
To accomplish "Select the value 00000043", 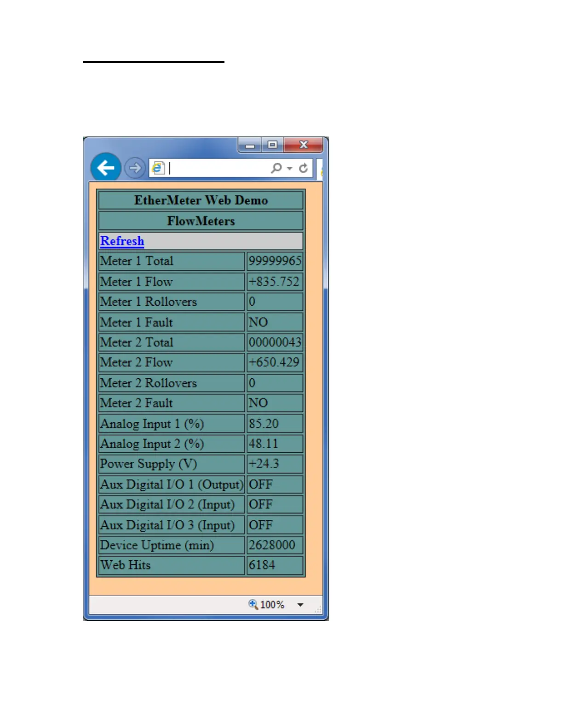I will [275, 342].
